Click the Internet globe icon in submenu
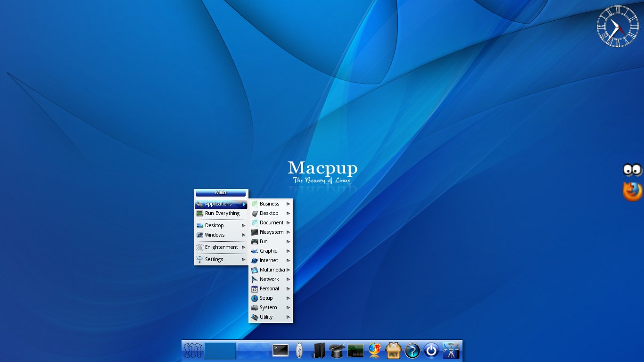The image size is (644, 362). [255, 261]
